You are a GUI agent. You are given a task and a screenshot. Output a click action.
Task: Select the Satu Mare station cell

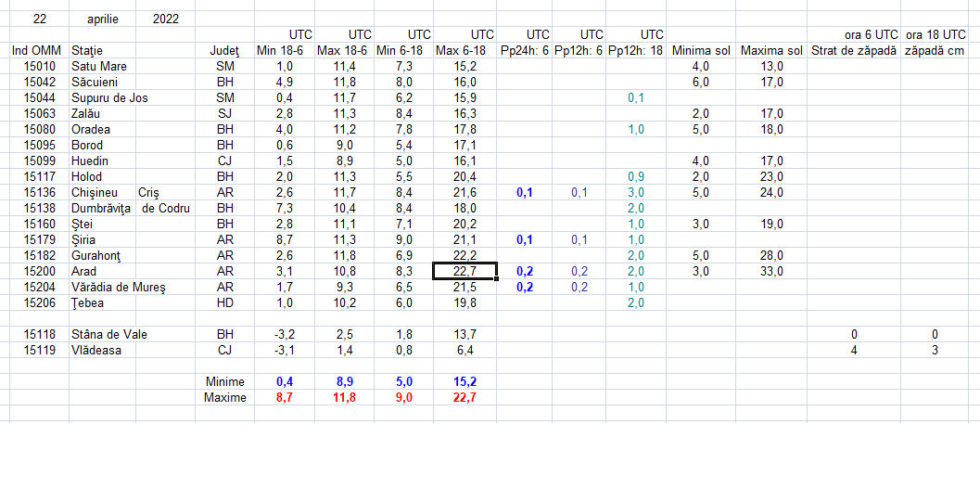click(103, 66)
